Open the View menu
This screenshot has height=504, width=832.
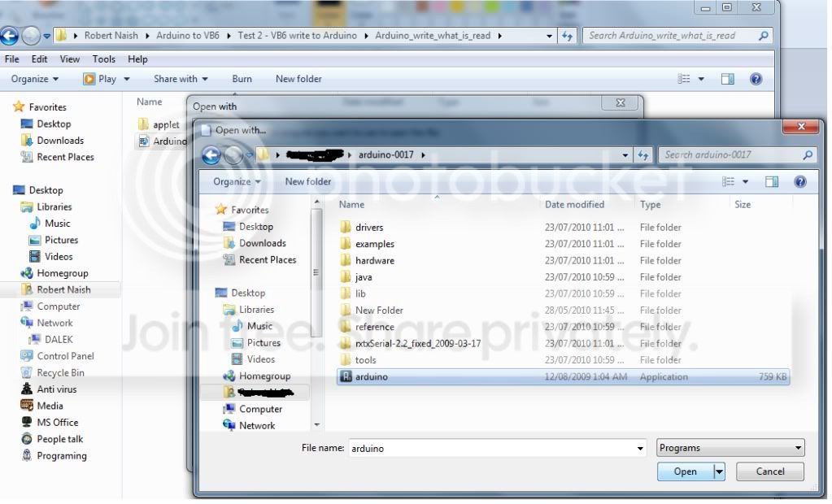pyautogui.click(x=69, y=59)
